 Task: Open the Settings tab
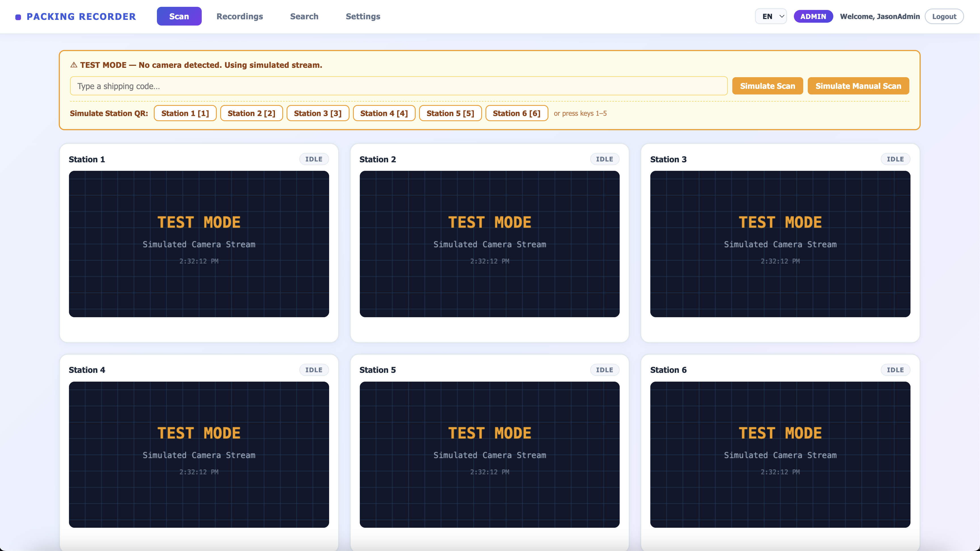pos(363,16)
